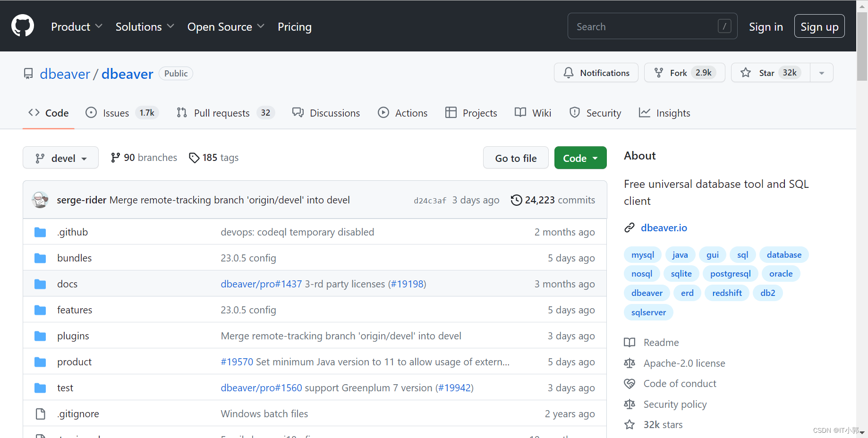Click the 'devops: codeql temporary disabled' message

coord(297,232)
